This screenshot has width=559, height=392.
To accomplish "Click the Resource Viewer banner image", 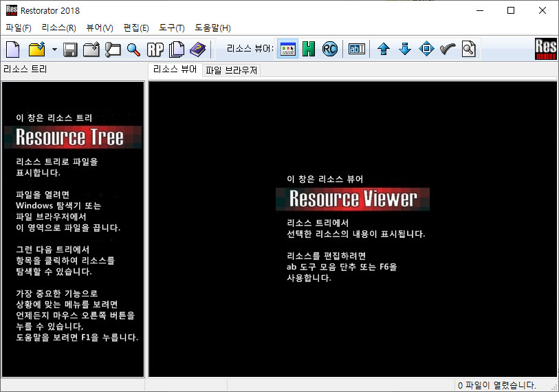I will (353, 199).
